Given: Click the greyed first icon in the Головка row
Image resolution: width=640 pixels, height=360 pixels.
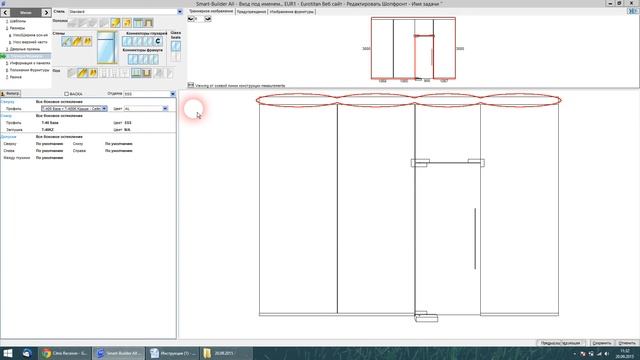Looking at the screenshot, I should click(x=72, y=23).
